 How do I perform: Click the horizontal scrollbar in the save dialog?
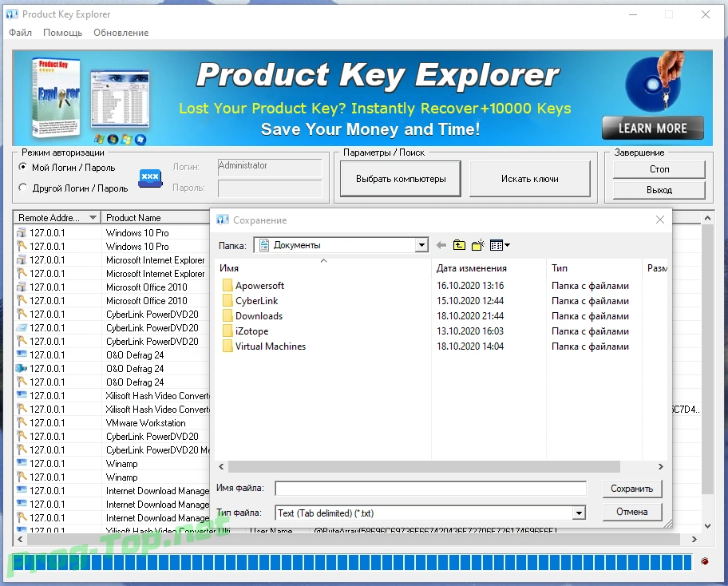coord(424,466)
